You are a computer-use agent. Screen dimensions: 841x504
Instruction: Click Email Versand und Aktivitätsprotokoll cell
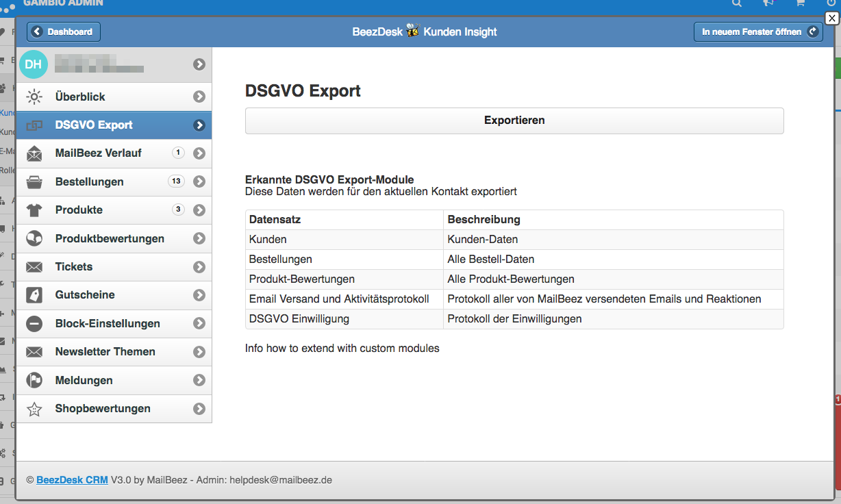tap(344, 299)
